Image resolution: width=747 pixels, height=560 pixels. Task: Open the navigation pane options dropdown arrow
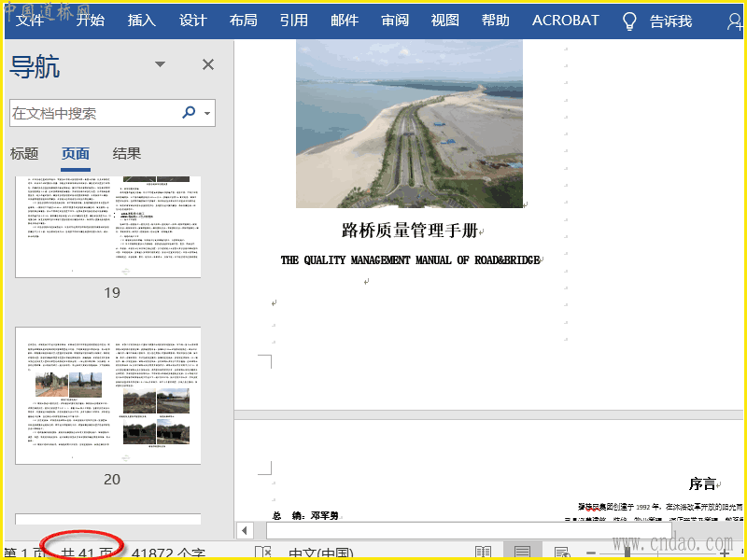click(160, 64)
